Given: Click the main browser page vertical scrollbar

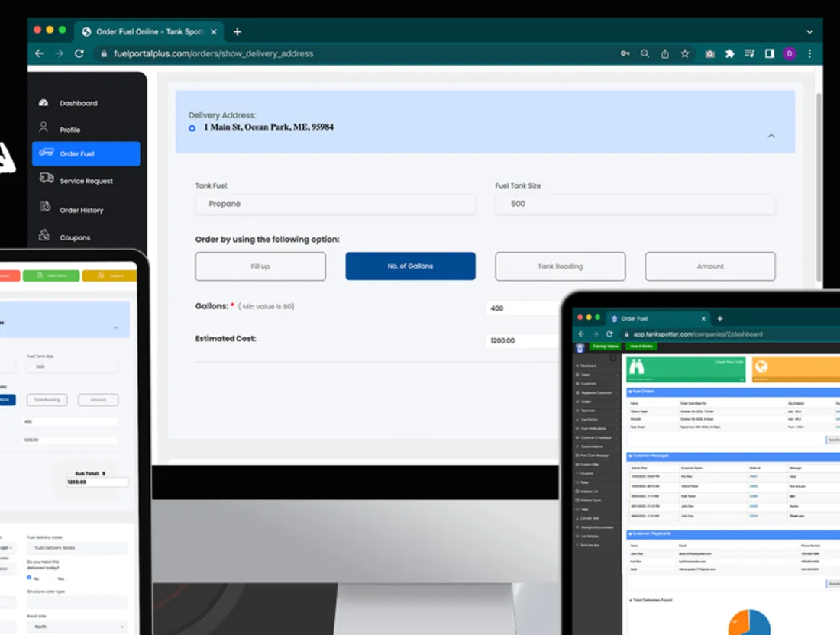Looking at the screenshot, I should coord(818,188).
